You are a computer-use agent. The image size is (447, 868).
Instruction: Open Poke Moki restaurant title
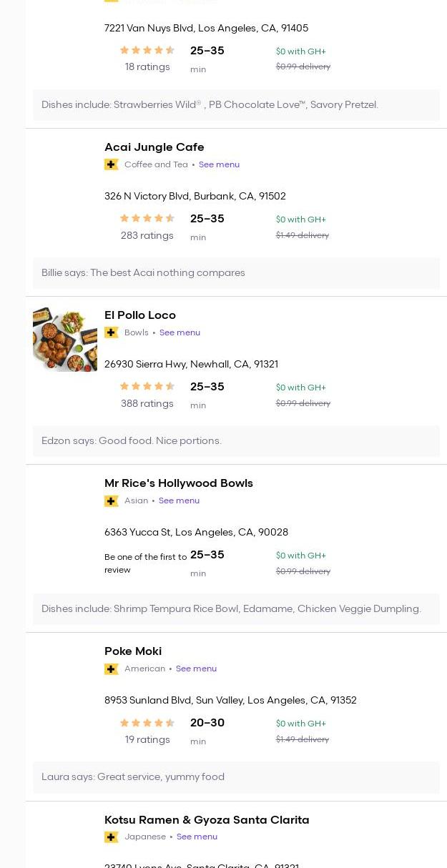tap(133, 651)
